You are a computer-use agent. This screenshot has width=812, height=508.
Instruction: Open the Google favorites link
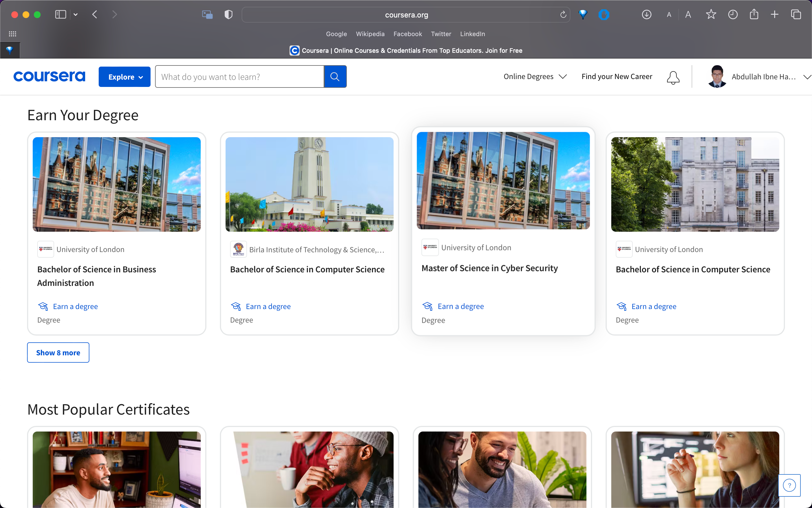336,34
